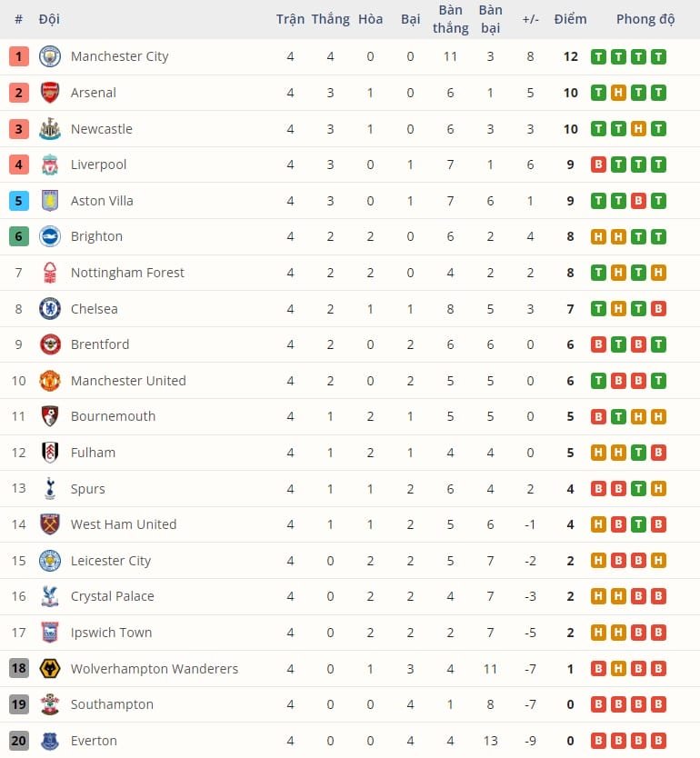Click the Manchester City club crest
Screen dimensions: 700x758
(x=49, y=55)
